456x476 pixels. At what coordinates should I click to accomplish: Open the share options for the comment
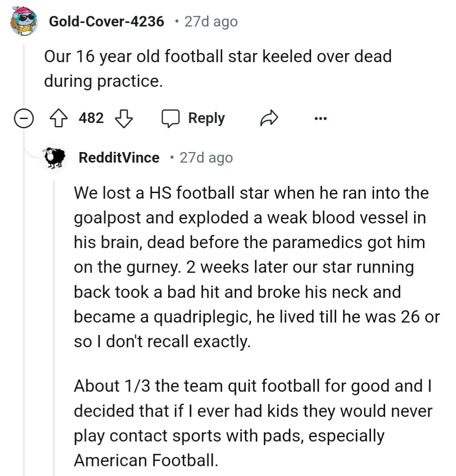[x=269, y=118]
